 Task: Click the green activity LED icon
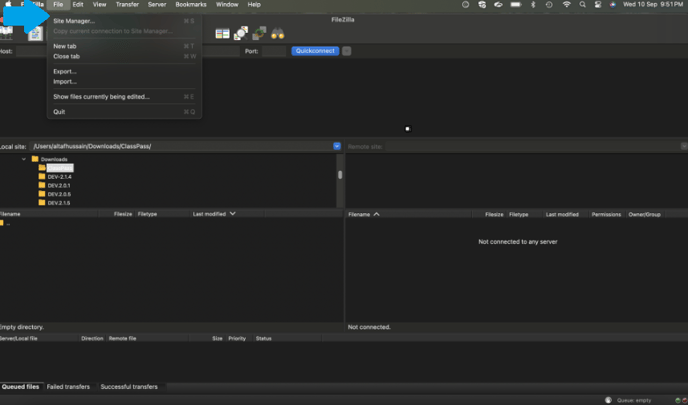pos(677,400)
